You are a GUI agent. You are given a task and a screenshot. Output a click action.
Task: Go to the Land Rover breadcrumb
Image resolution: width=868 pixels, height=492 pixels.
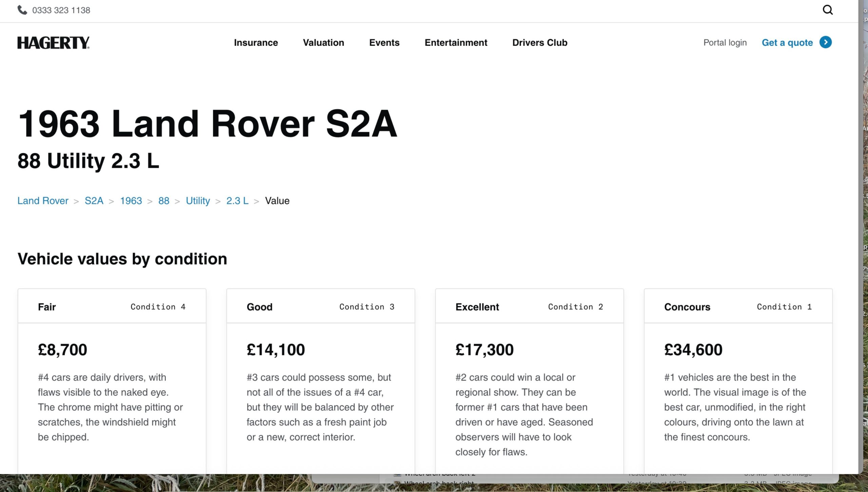[x=43, y=201]
